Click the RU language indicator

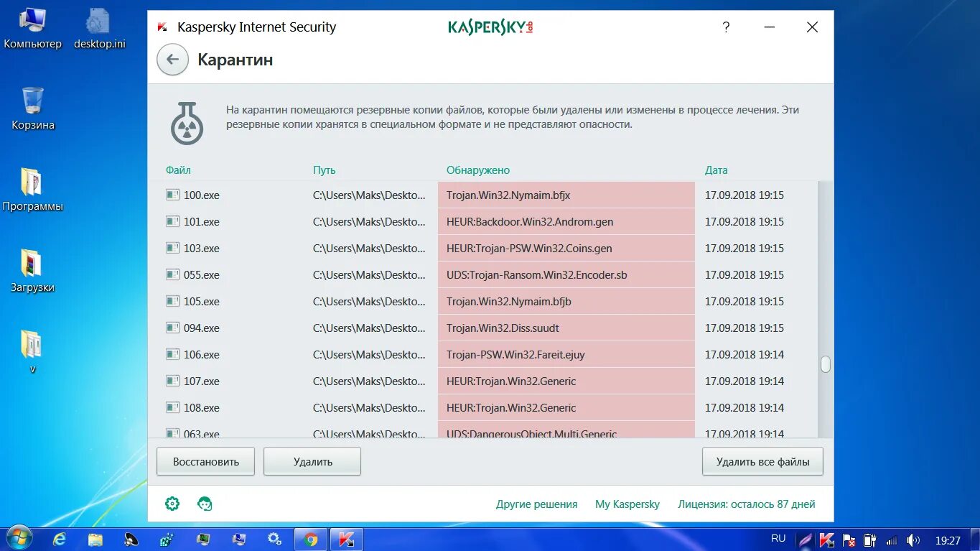778,538
